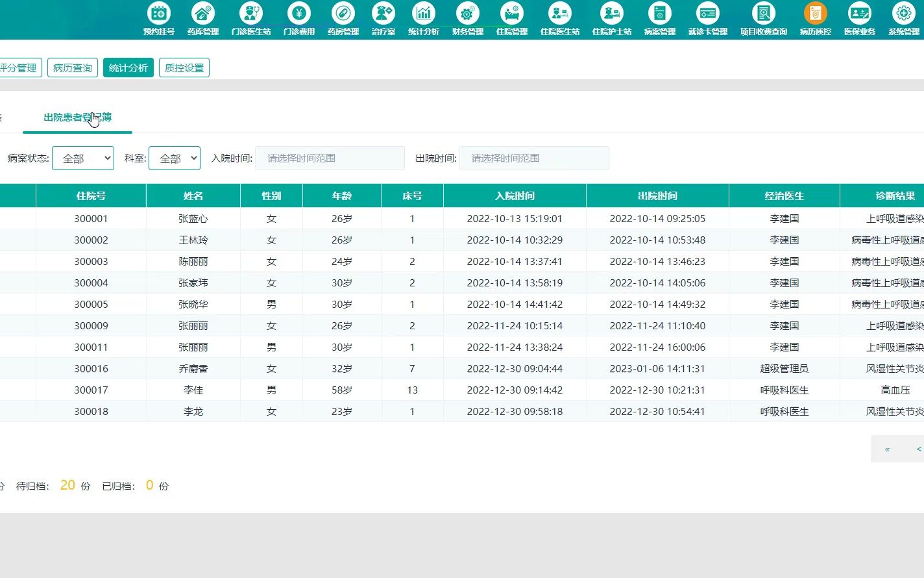Screen dimensions: 924x578
Task: Open 病历质控 module icon
Action: click(x=816, y=13)
